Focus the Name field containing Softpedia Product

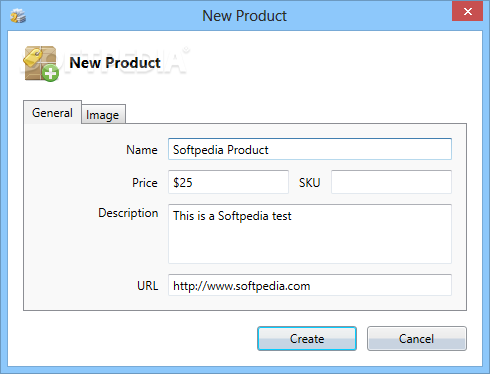point(310,149)
